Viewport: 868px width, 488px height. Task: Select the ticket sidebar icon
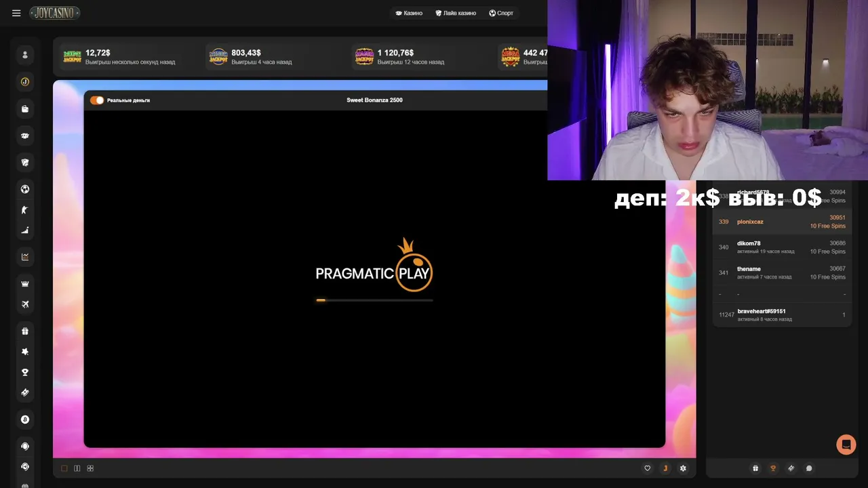tap(25, 392)
